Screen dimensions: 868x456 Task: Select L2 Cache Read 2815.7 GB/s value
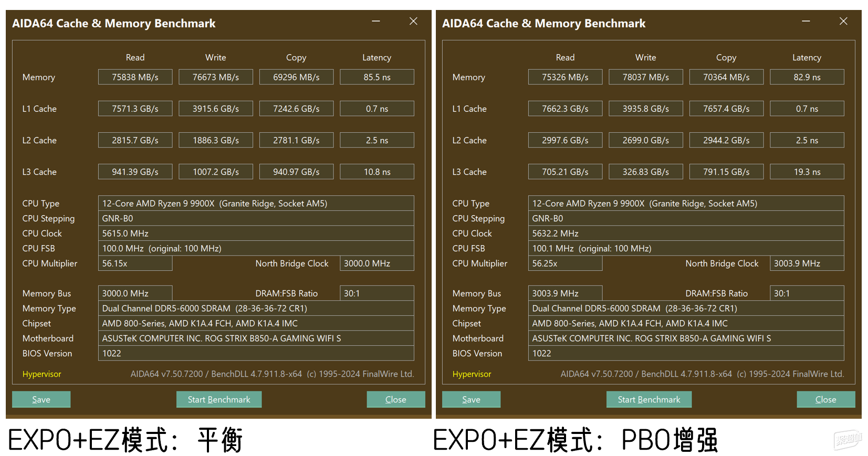[x=135, y=140]
